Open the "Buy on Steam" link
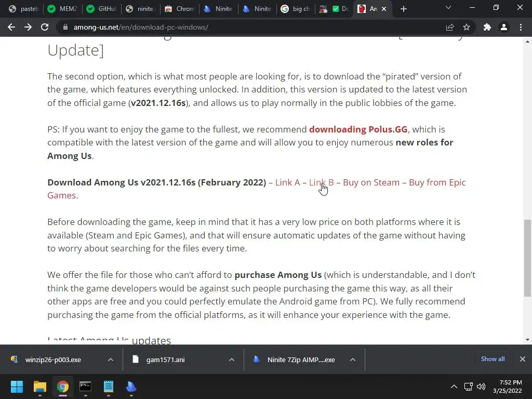Viewport: 532px width, 399px height. click(x=371, y=182)
